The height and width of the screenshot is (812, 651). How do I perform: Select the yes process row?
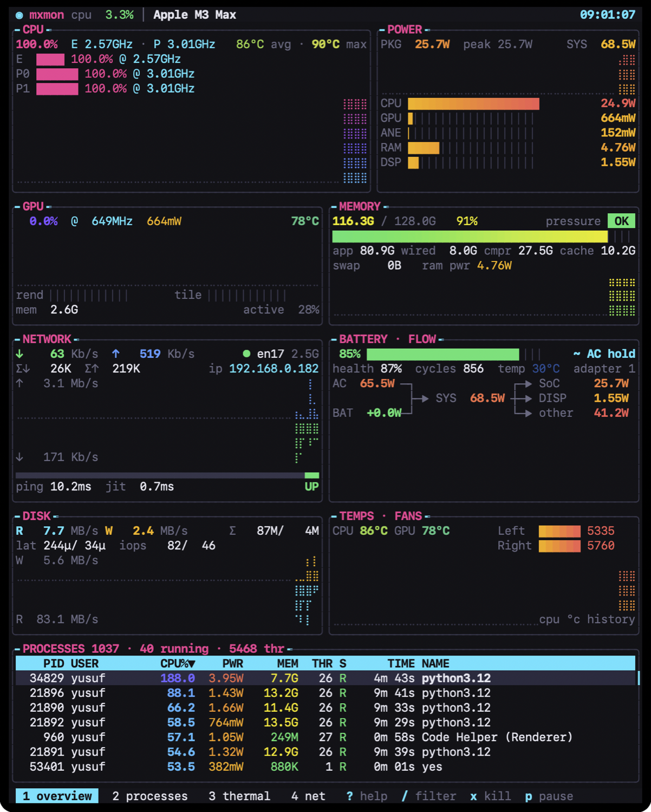point(325,767)
